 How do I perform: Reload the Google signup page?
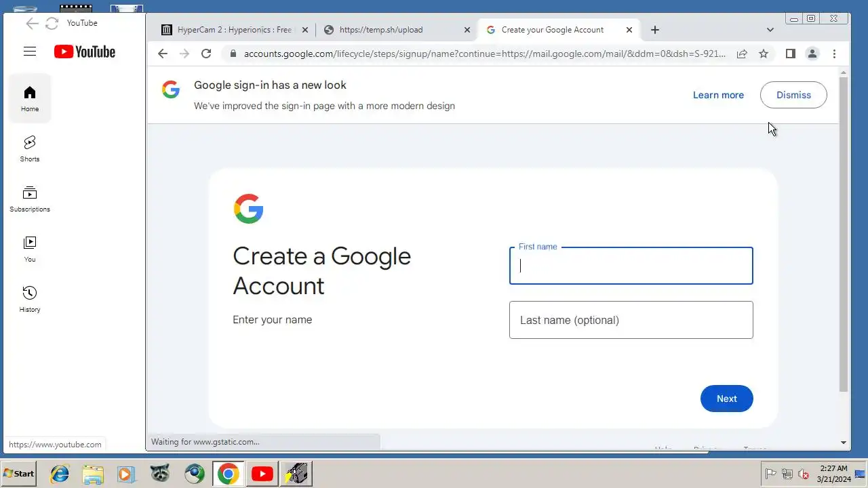point(206,54)
